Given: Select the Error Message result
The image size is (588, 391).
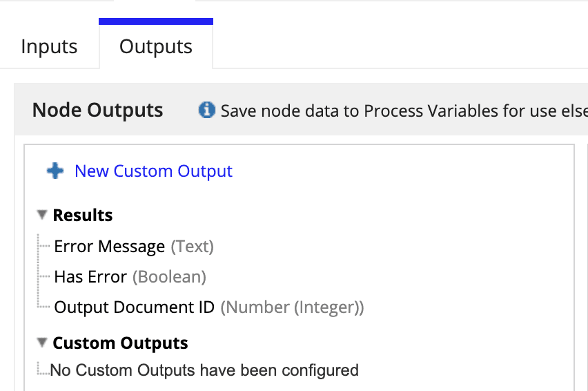Looking at the screenshot, I should (110, 247).
